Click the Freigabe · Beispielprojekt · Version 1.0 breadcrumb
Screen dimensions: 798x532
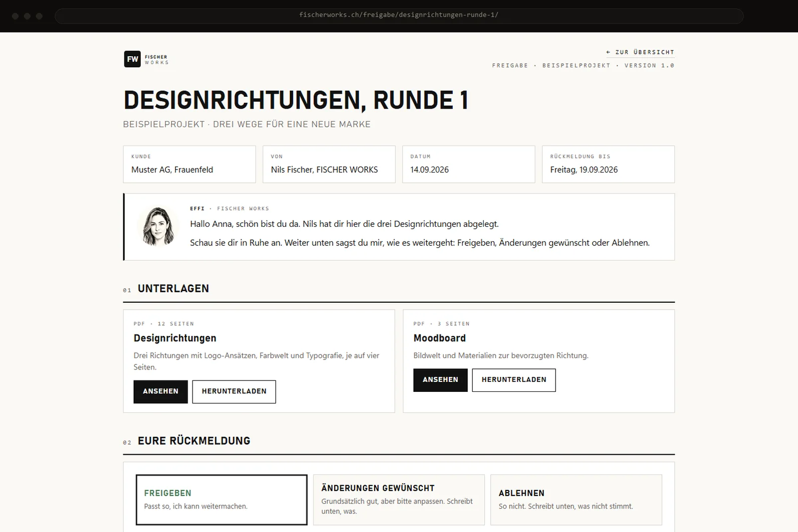583,65
